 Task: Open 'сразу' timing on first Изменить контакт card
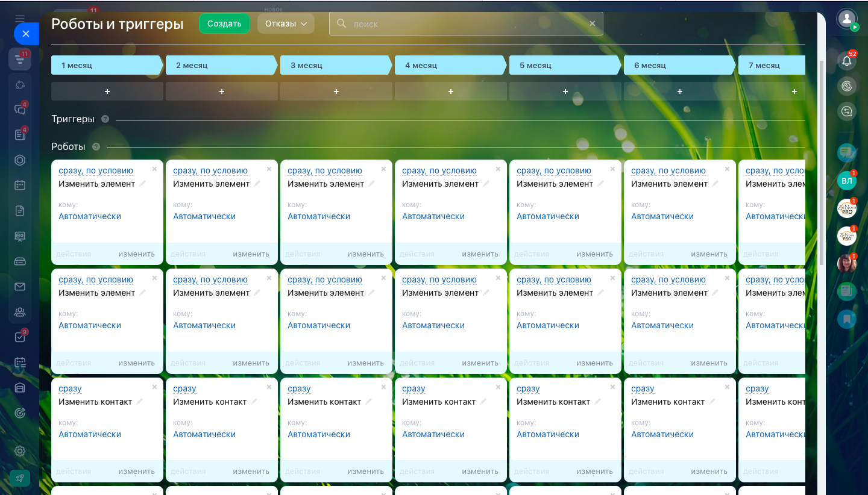click(x=70, y=389)
